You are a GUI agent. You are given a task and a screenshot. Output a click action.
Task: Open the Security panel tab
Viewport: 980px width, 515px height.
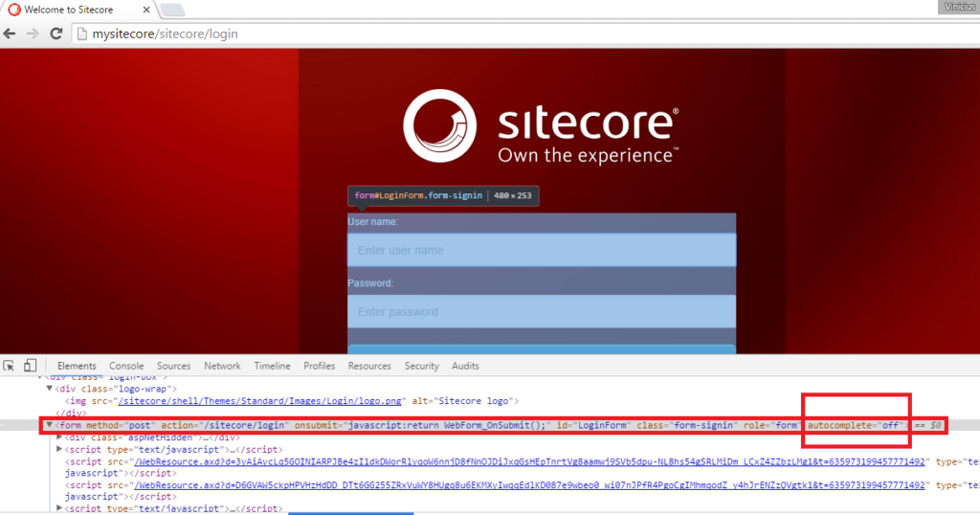coord(422,367)
